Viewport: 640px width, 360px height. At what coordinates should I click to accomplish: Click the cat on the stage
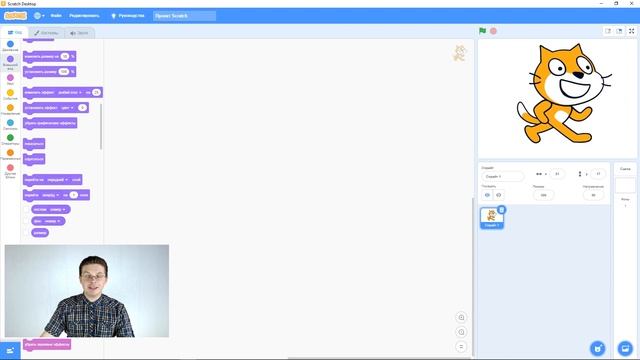coord(564,93)
